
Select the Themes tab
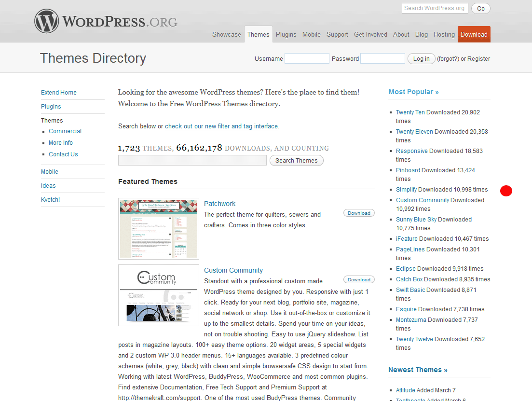coord(258,34)
